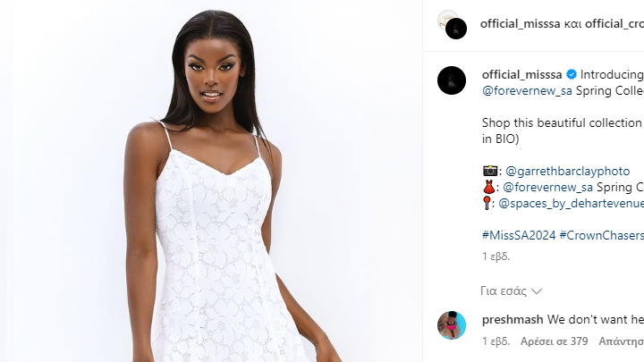Click the stacked profile avatars in the header
Viewport: 644px width, 362px height.
(453, 25)
